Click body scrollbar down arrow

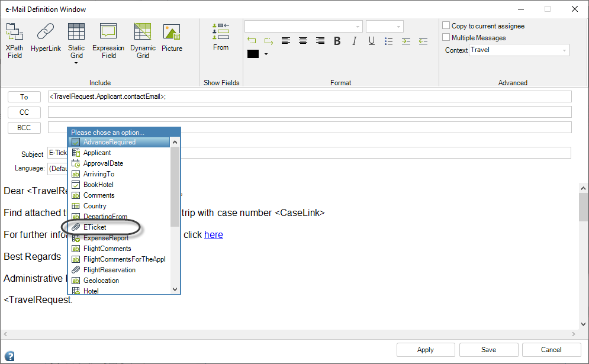point(583,324)
